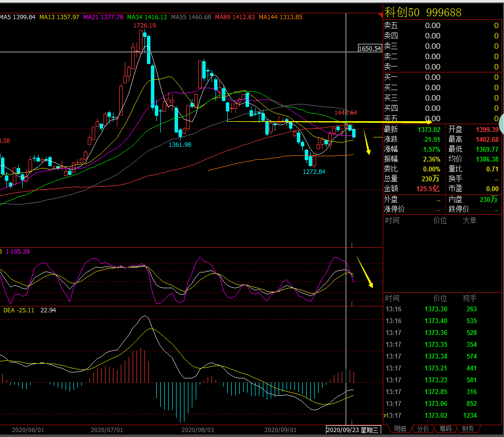Click the 总量 value 230万
The image size is (504, 437).
(x=431, y=179)
